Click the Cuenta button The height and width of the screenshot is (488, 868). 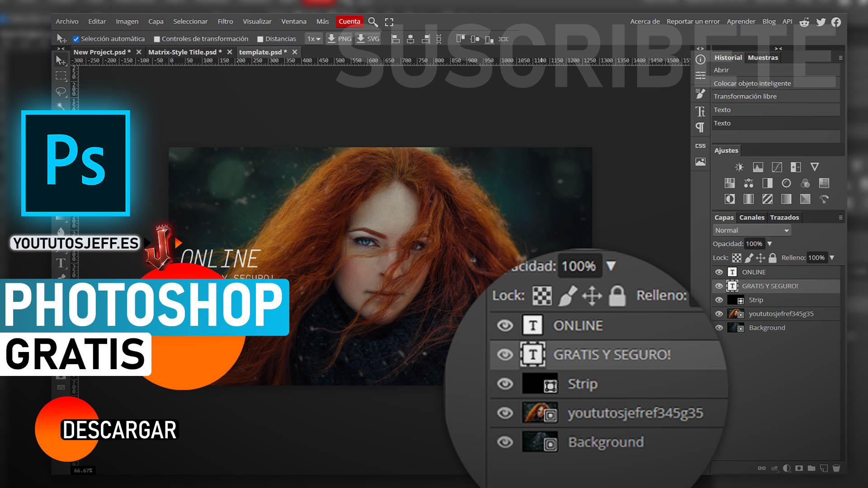tap(349, 21)
